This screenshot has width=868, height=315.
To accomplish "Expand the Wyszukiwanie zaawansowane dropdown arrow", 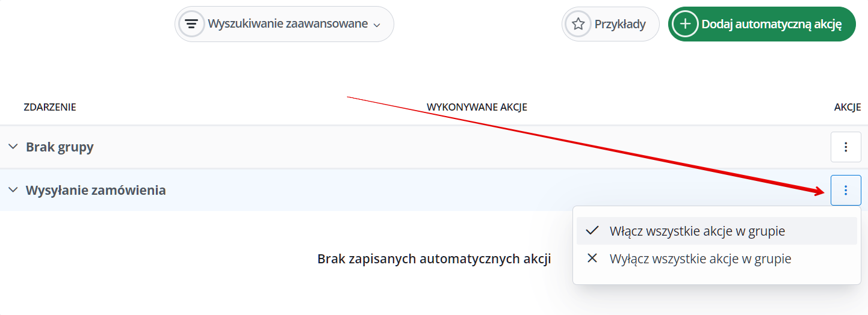I will [377, 25].
